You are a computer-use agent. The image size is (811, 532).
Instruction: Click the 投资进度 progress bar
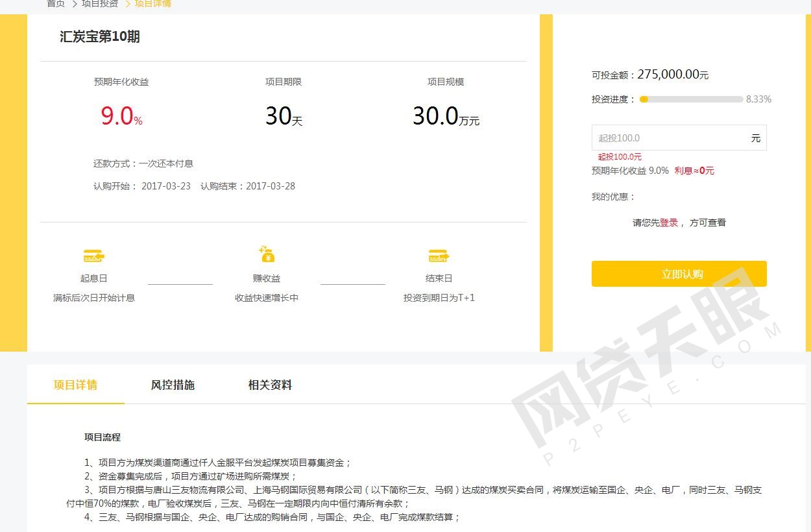click(691, 99)
